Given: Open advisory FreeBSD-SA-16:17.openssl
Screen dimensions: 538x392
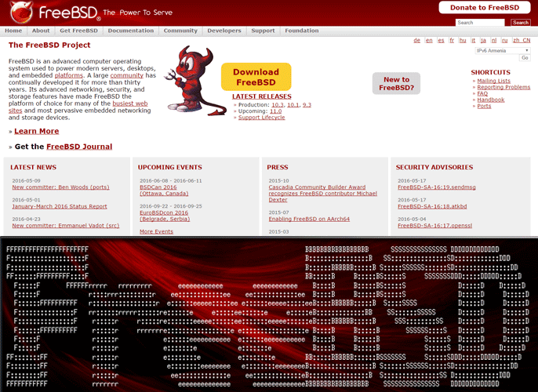Looking at the screenshot, I should (x=434, y=225).
